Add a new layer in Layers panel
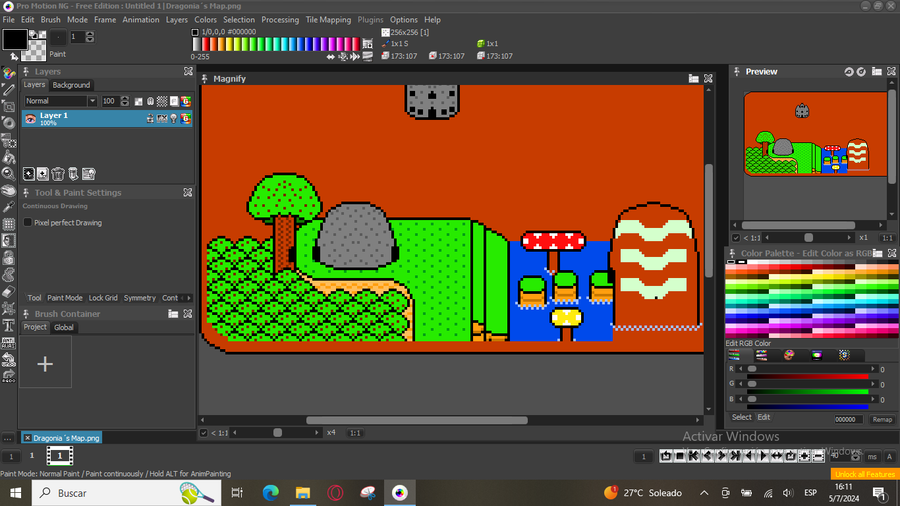Image resolution: width=900 pixels, height=506 pixels. coord(28,174)
